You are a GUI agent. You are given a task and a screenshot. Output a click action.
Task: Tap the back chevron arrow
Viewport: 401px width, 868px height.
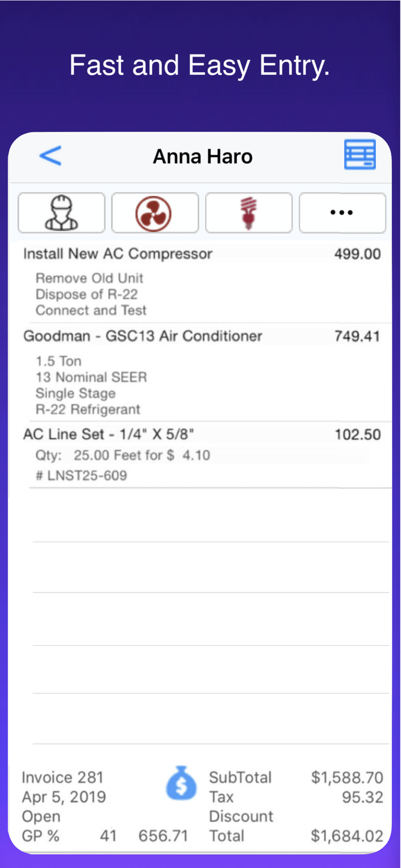[x=50, y=156]
